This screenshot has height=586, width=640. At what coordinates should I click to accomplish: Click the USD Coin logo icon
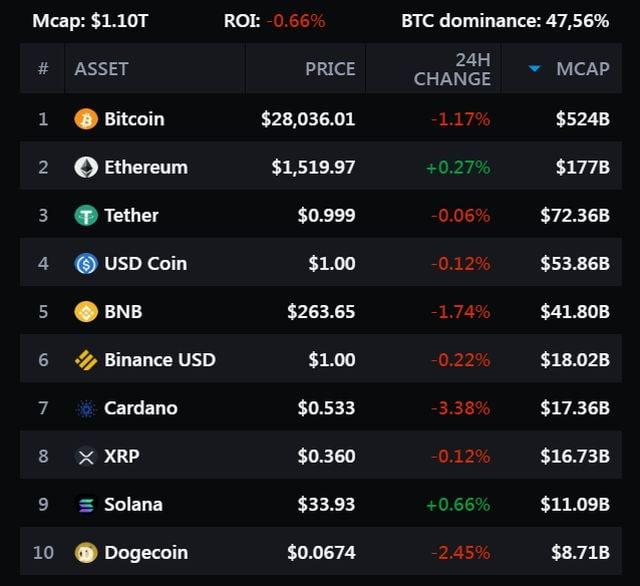coord(86,264)
